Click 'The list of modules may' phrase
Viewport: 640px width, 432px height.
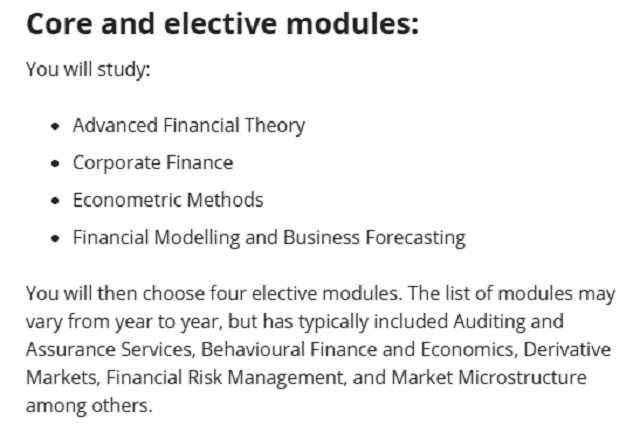[511, 294]
